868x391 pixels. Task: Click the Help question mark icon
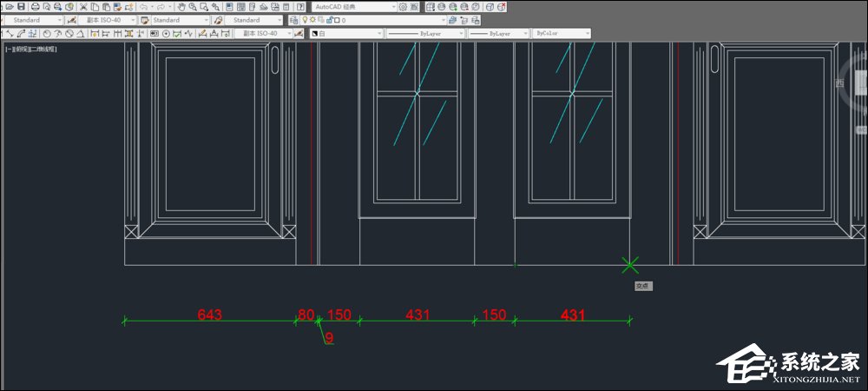click(300, 7)
